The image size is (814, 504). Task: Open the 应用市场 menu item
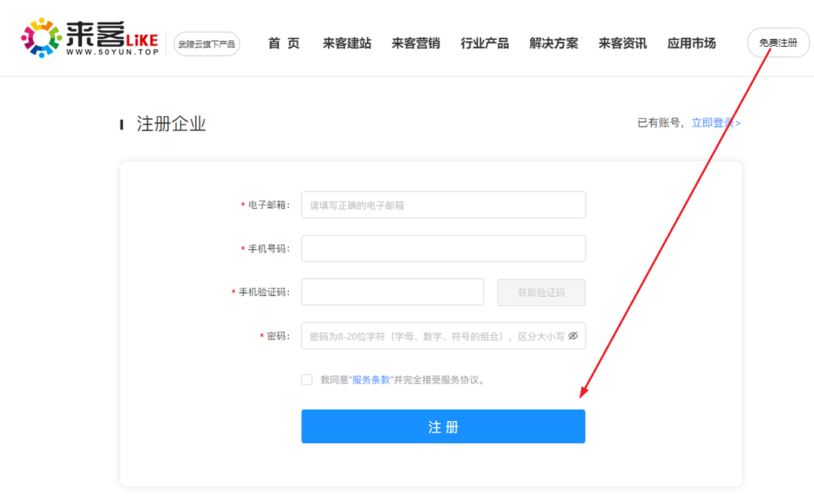(691, 43)
